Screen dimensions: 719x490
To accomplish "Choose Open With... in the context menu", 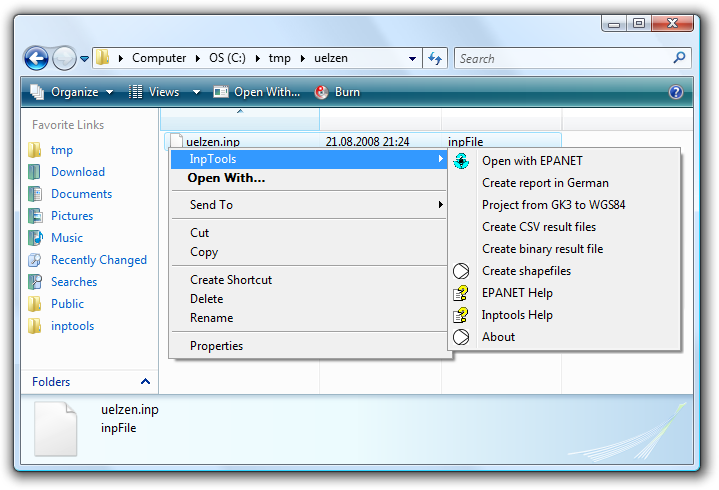I will [x=309, y=178].
